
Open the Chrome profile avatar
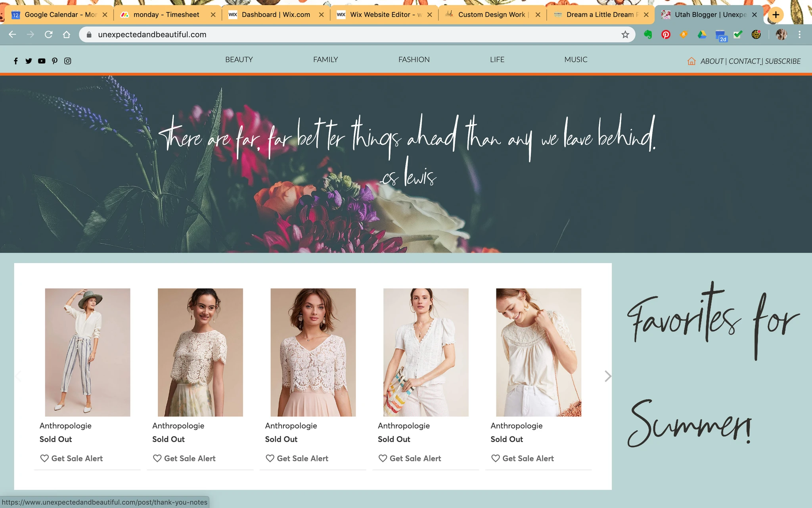(x=781, y=35)
